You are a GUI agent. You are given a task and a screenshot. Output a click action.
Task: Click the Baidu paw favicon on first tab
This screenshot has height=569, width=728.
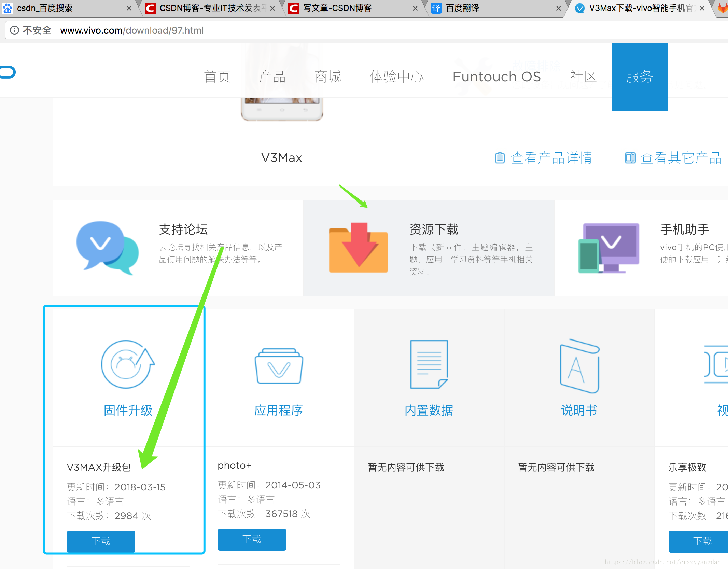[x=7, y=8]
